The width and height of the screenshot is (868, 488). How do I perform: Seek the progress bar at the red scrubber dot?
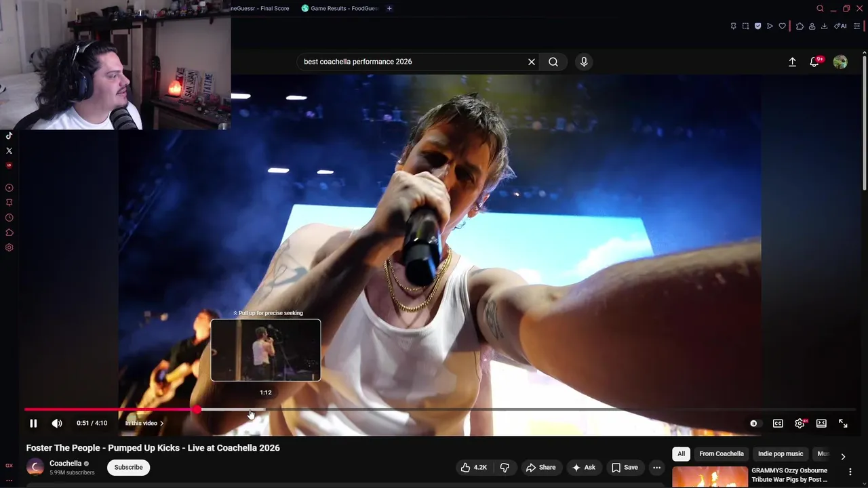[197, 409]
